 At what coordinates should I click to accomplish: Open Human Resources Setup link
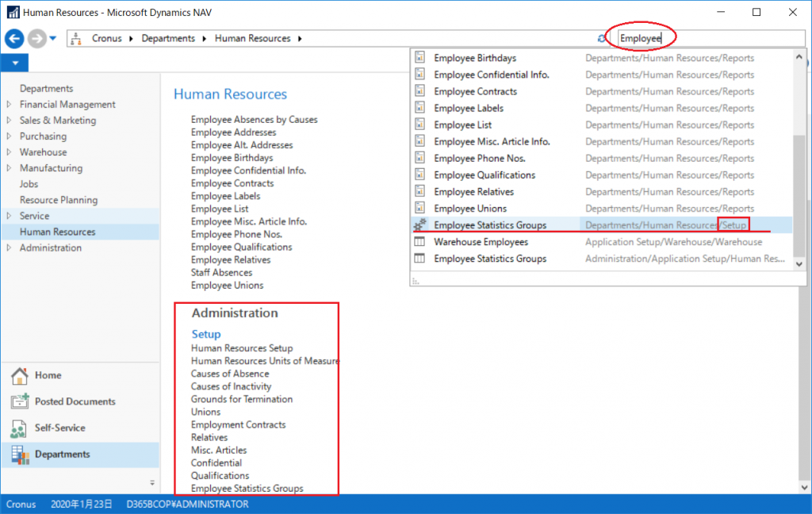pyautogui.click(x=242, y=348)
